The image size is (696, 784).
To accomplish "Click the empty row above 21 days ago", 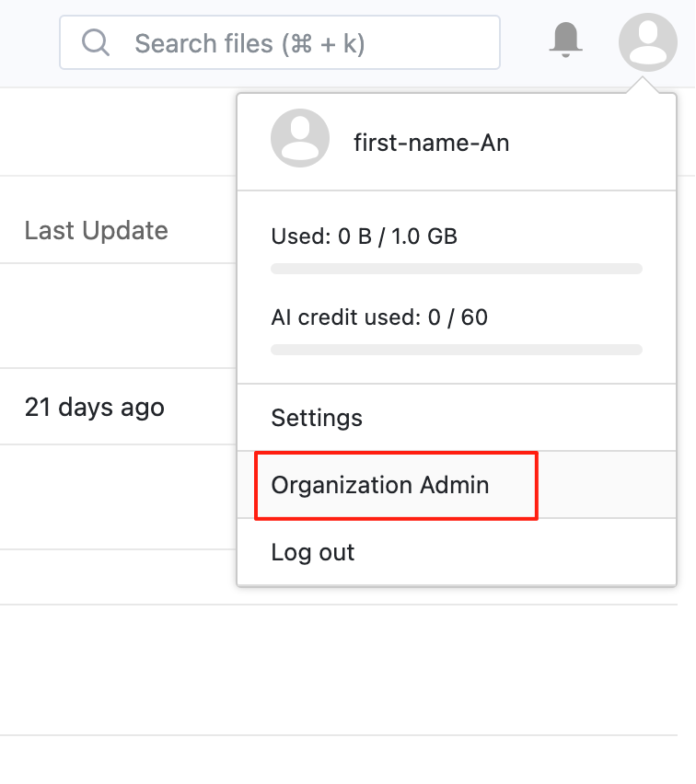I will coord(118,316).
